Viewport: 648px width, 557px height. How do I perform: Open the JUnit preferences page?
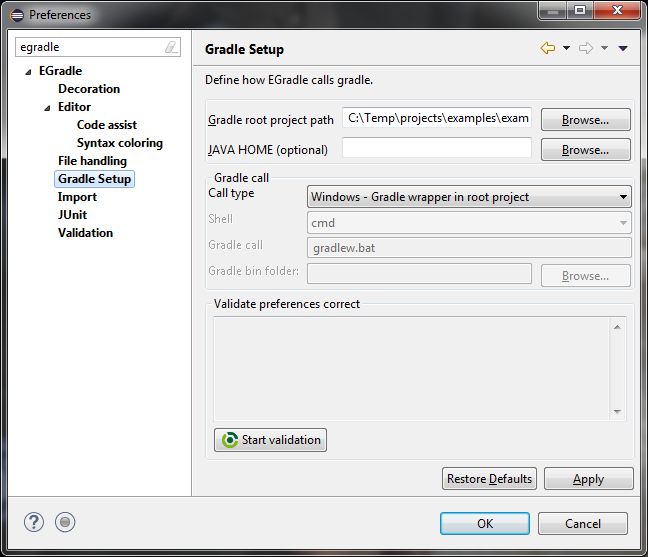72,215
